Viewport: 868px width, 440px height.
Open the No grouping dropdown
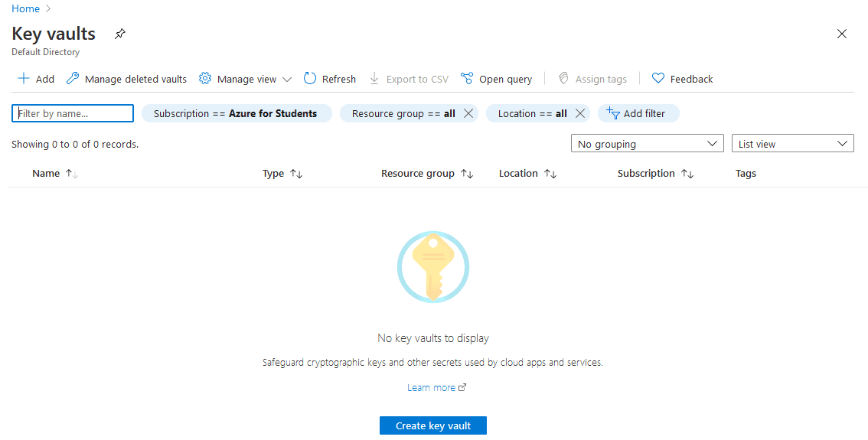point(647,144)
